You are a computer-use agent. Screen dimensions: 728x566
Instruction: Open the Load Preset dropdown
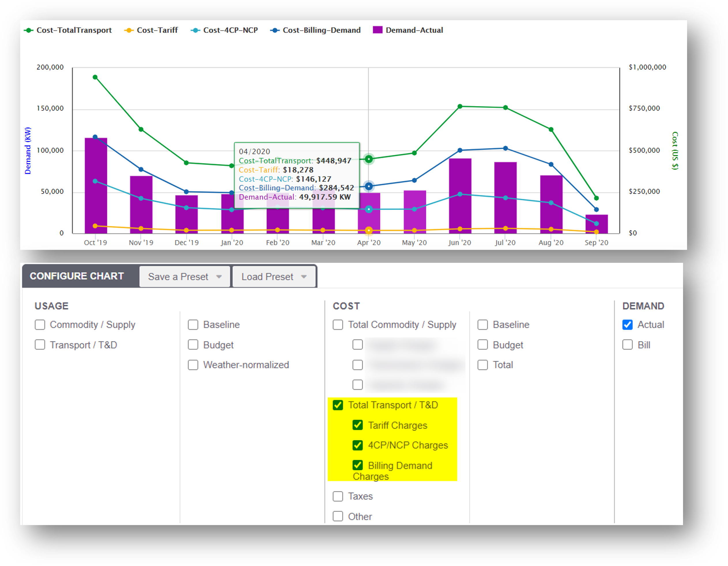pos(274,276)
